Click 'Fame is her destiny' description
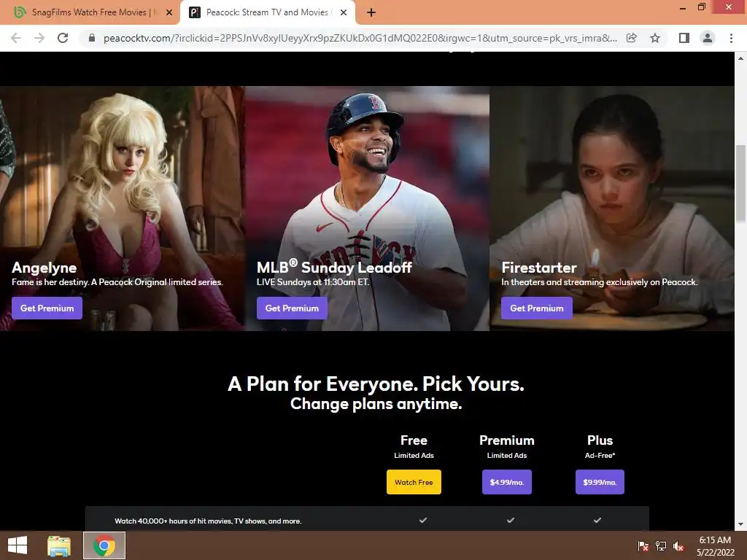 coord(117,282)
